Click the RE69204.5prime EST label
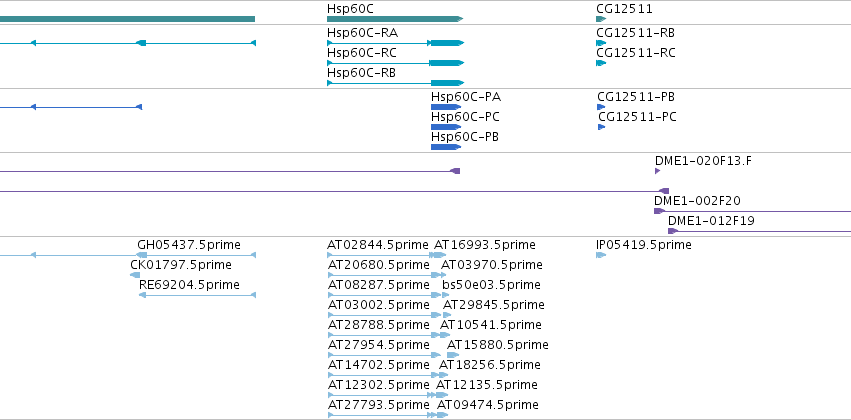851x420 pixels. [x=189, y=285]
